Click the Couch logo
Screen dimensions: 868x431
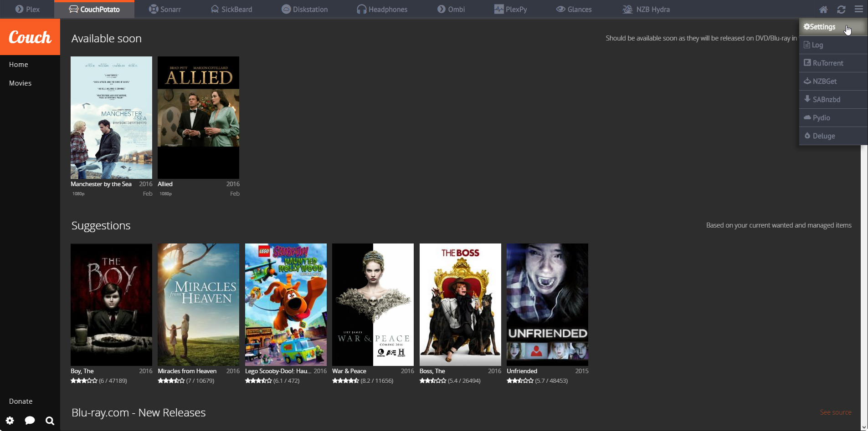click(x=30, y=37)
